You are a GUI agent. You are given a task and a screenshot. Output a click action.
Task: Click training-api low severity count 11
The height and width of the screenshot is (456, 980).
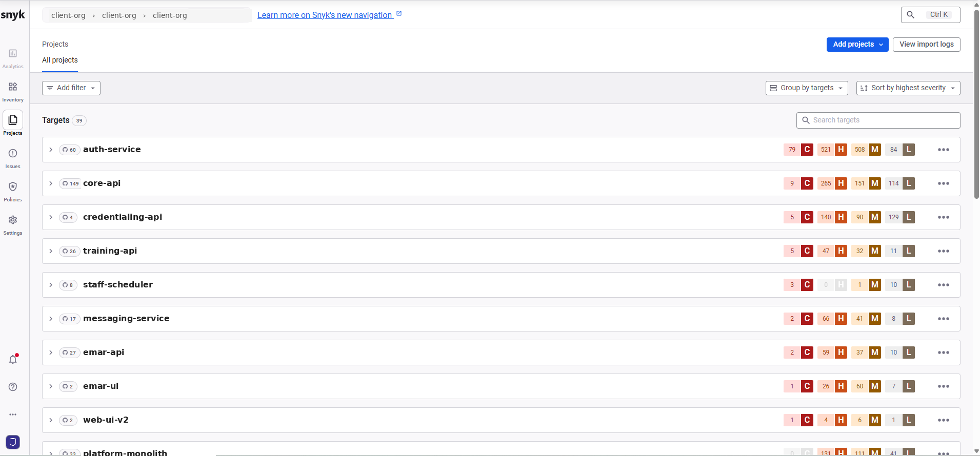(893, 251)
